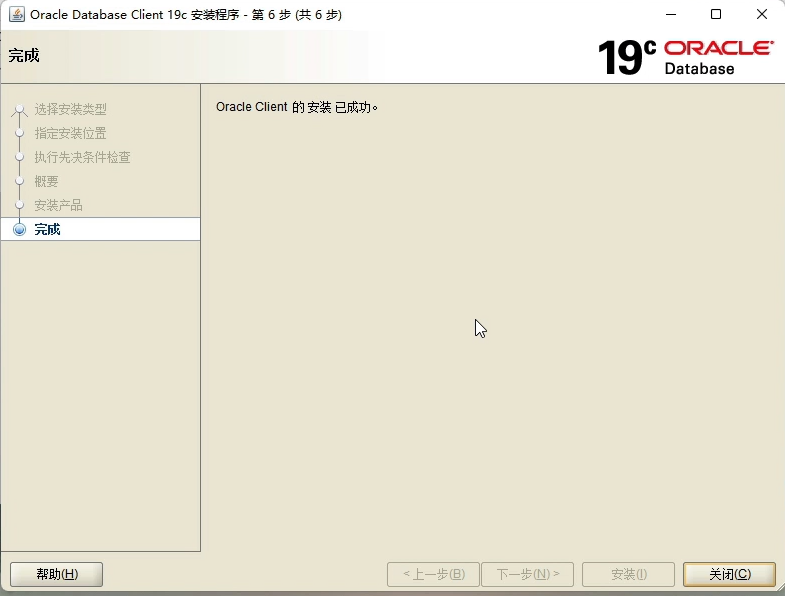Screen dimensions: 785x596
Task: Select the 概要 step
Action: 47,181
